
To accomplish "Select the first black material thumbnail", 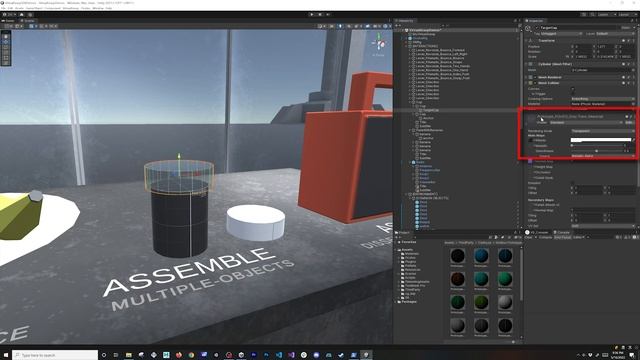I will click(458, 256).
